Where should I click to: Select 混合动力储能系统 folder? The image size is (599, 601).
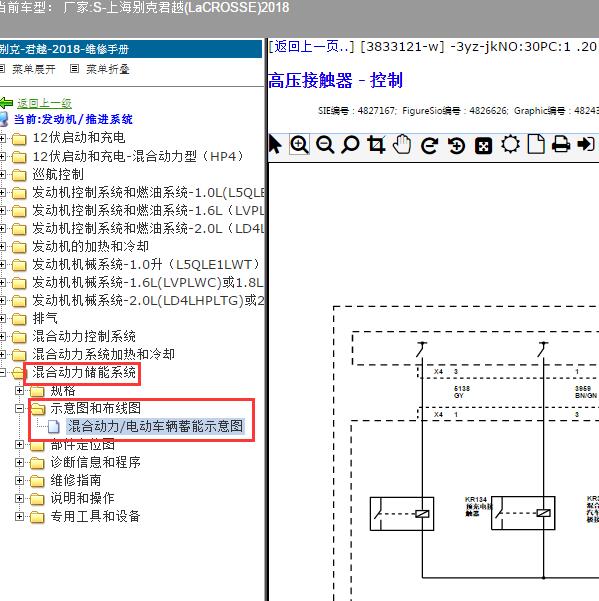coord(84,372)
